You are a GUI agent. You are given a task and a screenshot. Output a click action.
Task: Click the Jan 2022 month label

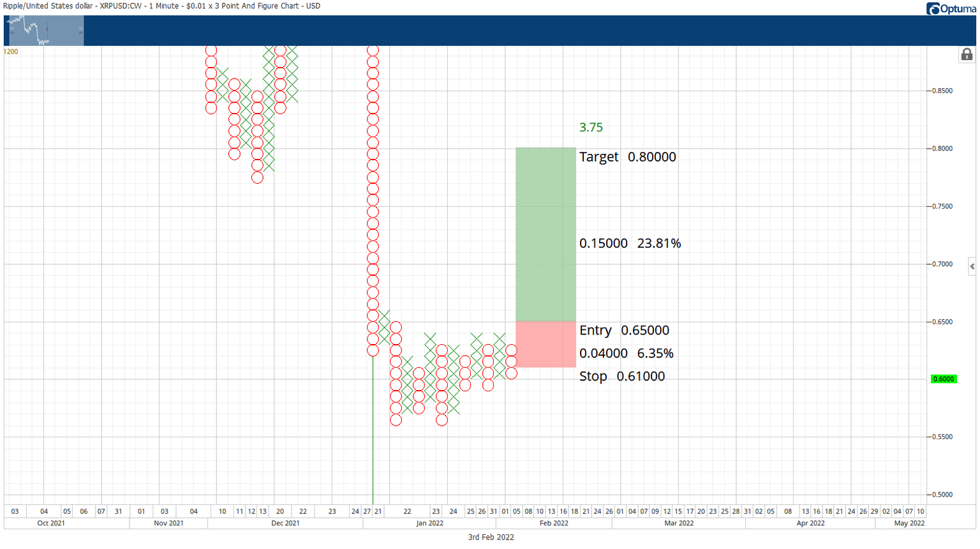(x=429, y=523)
